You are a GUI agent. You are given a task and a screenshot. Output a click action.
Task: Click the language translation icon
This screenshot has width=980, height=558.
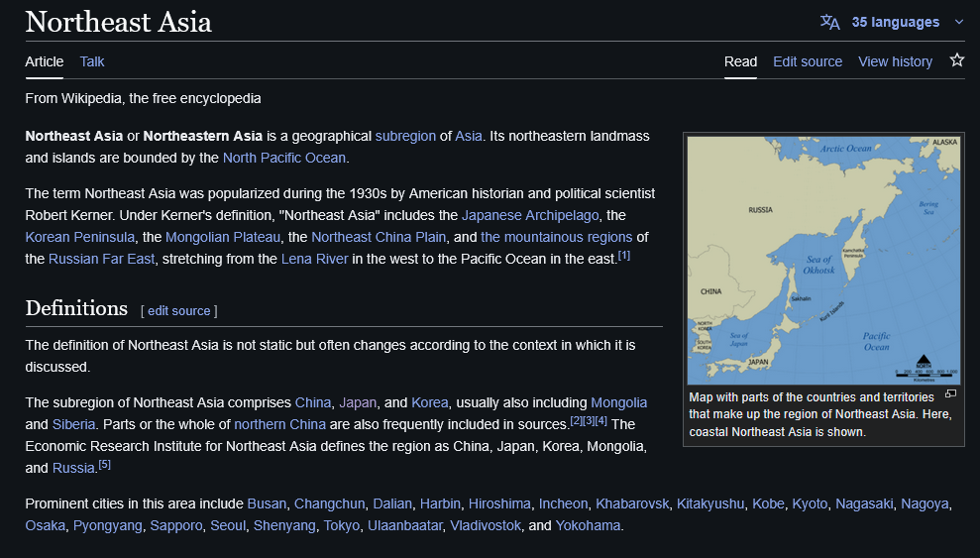click(x=829, y=22)
